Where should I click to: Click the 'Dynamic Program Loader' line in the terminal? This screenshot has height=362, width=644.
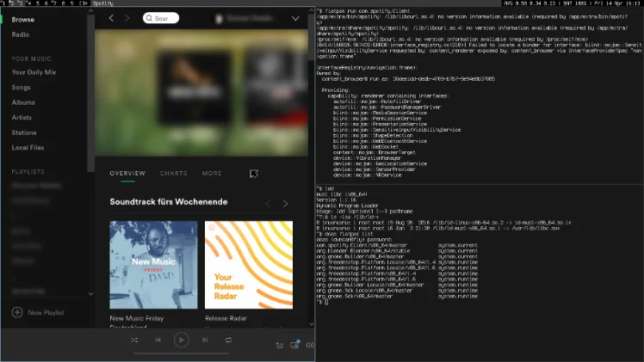click(x=348, y=206)
